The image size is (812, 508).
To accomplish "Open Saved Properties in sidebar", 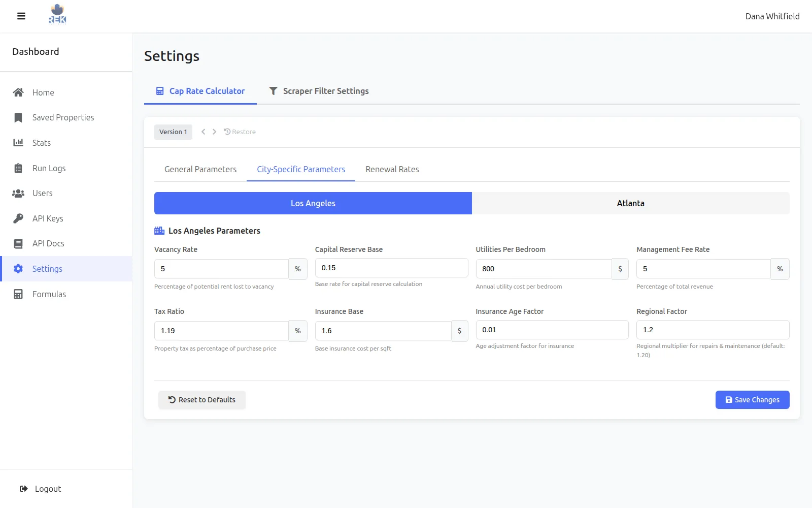I will point(66,117).
